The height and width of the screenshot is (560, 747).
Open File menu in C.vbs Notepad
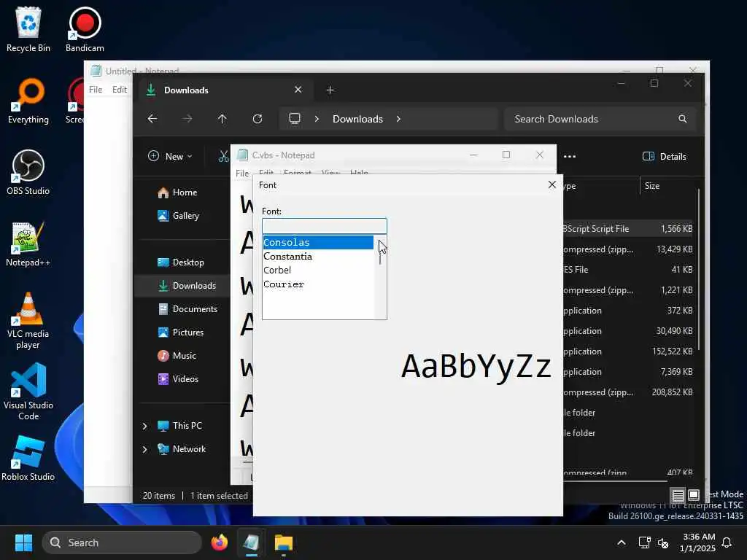coord(242,174)
